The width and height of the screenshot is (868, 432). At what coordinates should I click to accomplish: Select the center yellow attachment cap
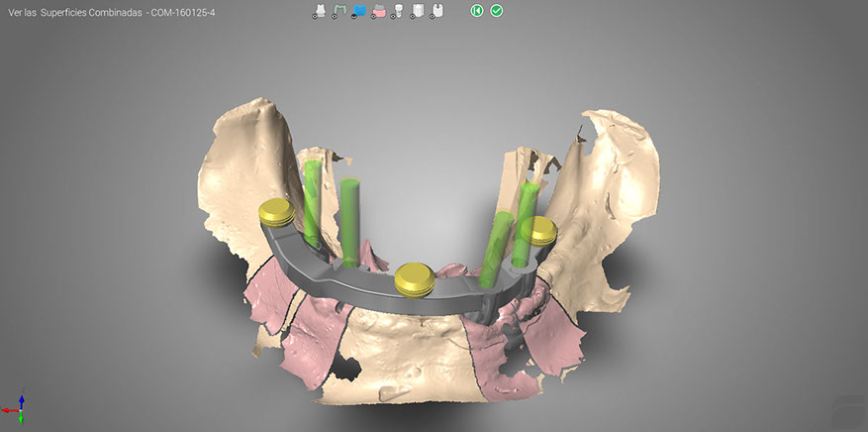point(412,280)
